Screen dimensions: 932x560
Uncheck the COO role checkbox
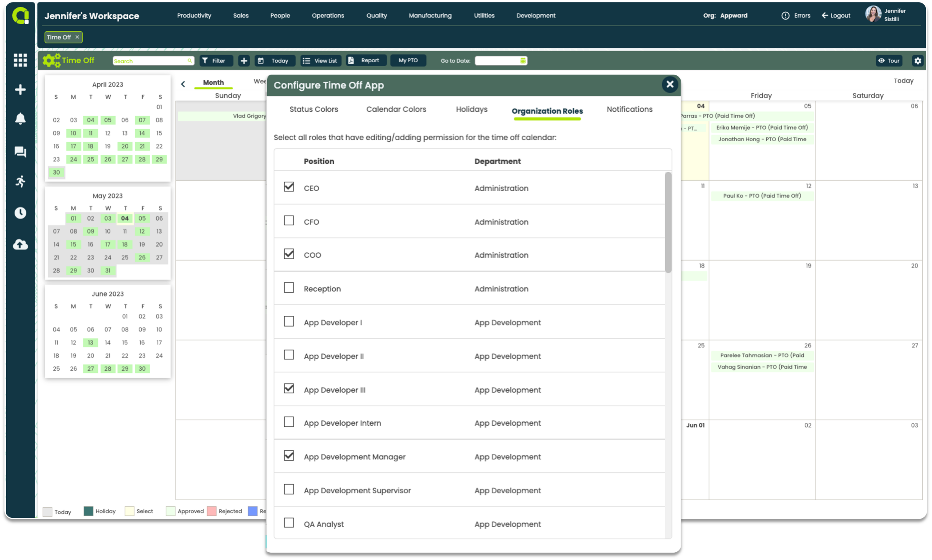pyautogui.click(x=289, y=254)
